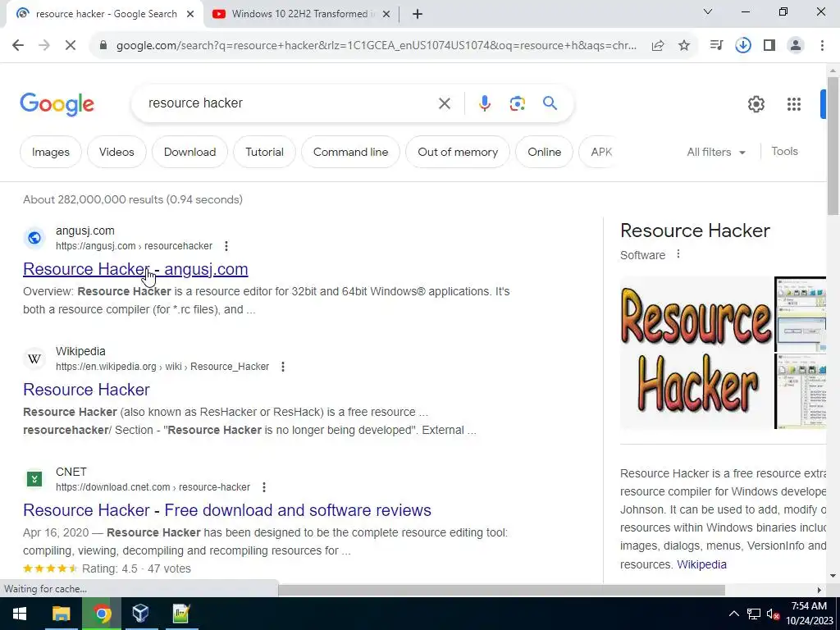Apply the Out of memory chip

click(x=458, y=152)
